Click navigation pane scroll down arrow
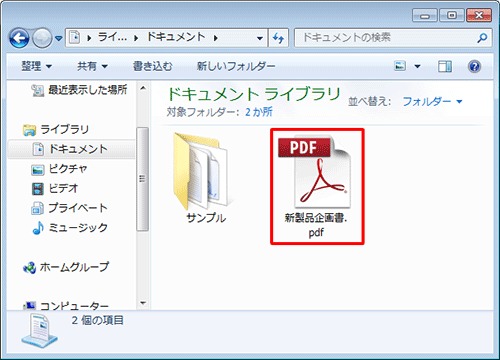500x360 pixels. pyautogui.click(x=143, y=303)
